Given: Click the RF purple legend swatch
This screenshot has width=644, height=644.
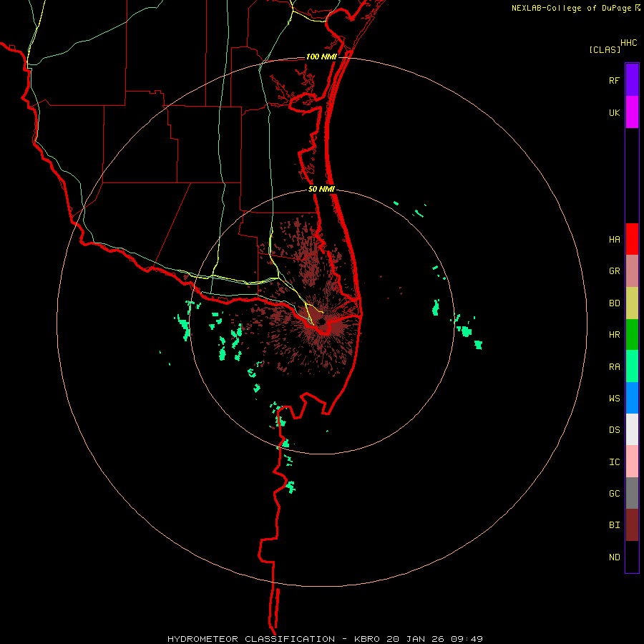Looking at the screenshot, I should [632, 80].
